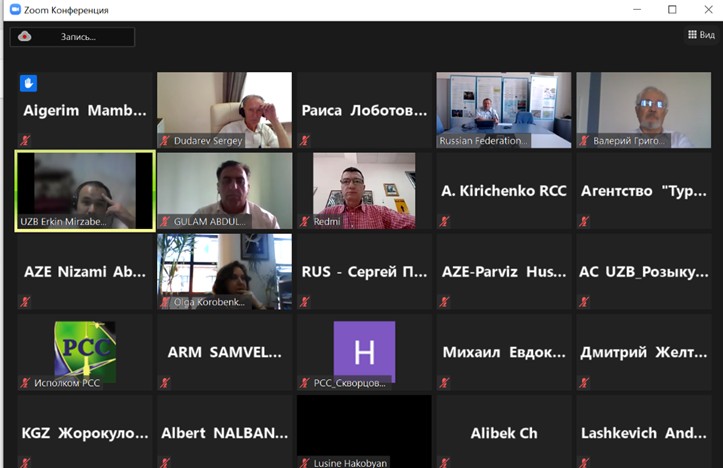Image resolution: width=723 pixels, height=468 pixels.
Task: Click muted mic icon on Михаил Евдок tile
Action: click(444, 383)
